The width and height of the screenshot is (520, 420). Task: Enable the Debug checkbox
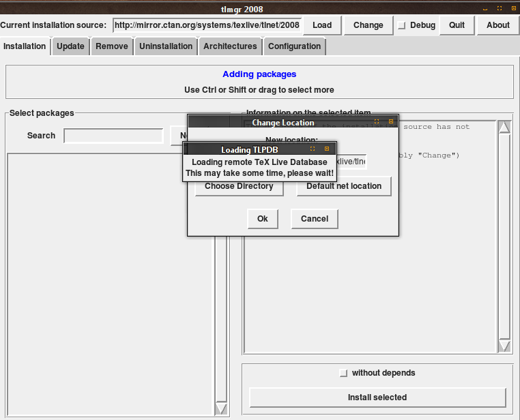click(x=402, y=25)
